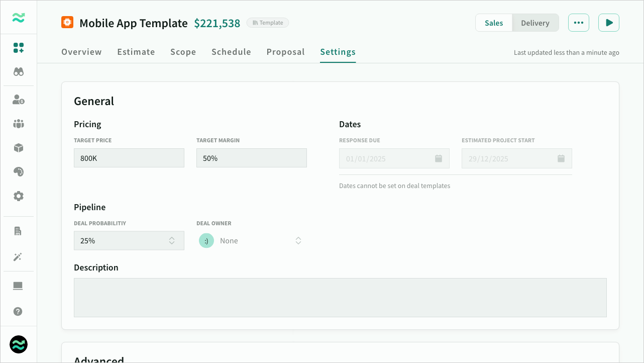Click the General section heading

pos(94,101)
